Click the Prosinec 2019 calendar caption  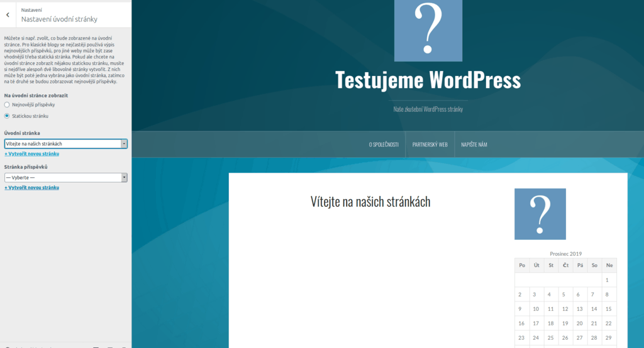(565, 254)
